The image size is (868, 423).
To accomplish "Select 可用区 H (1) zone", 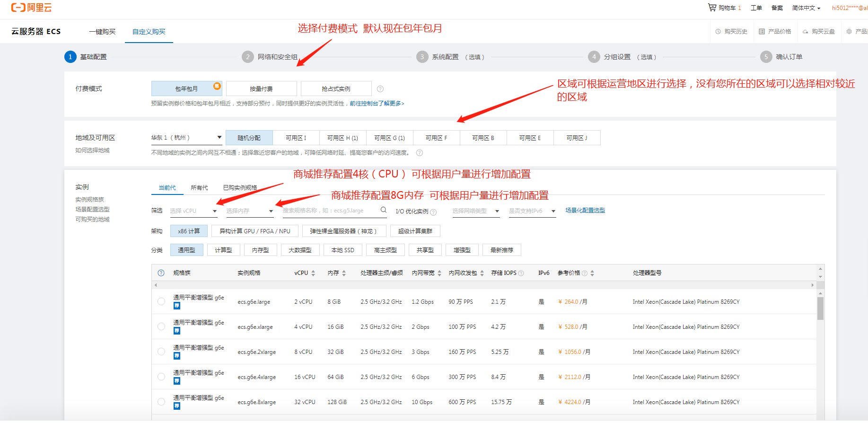I will click(x=343, y=138).
